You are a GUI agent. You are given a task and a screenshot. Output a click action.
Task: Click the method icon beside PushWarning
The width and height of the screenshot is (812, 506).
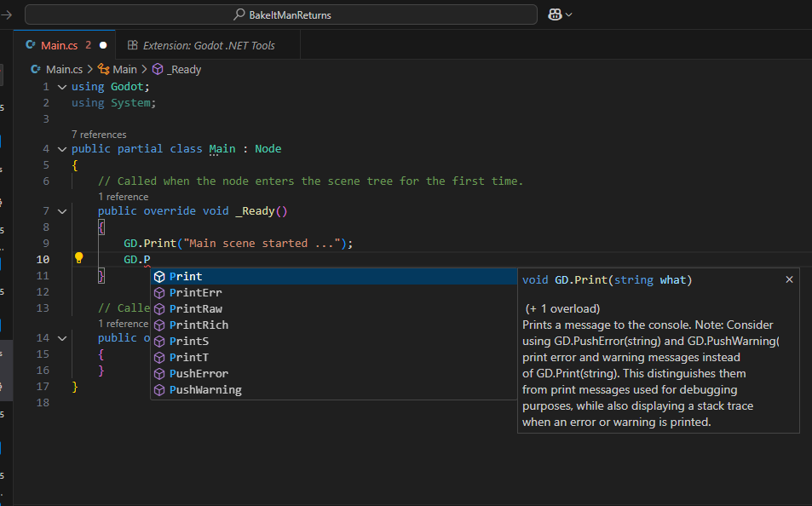pos(159,390)
